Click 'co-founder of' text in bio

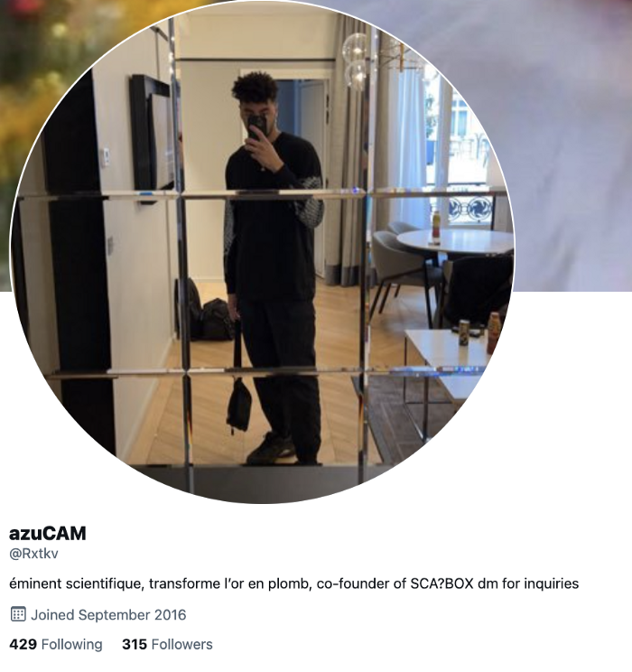point(361,583)
